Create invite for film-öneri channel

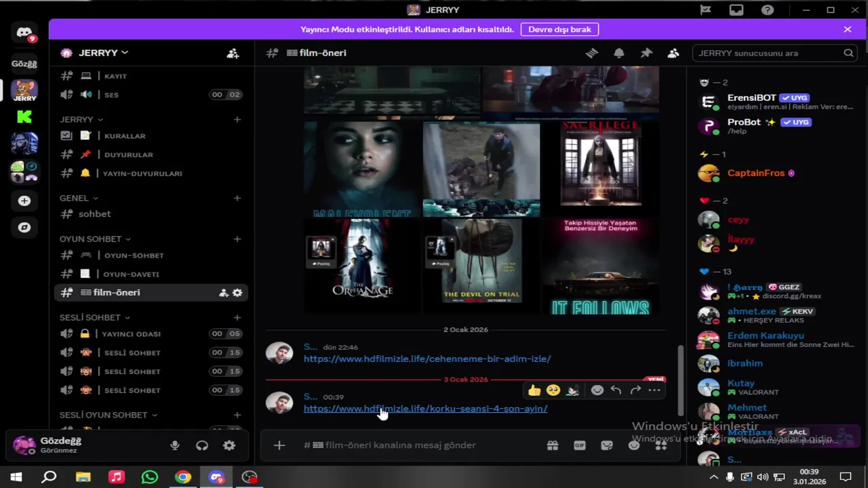tap(223, 293)
